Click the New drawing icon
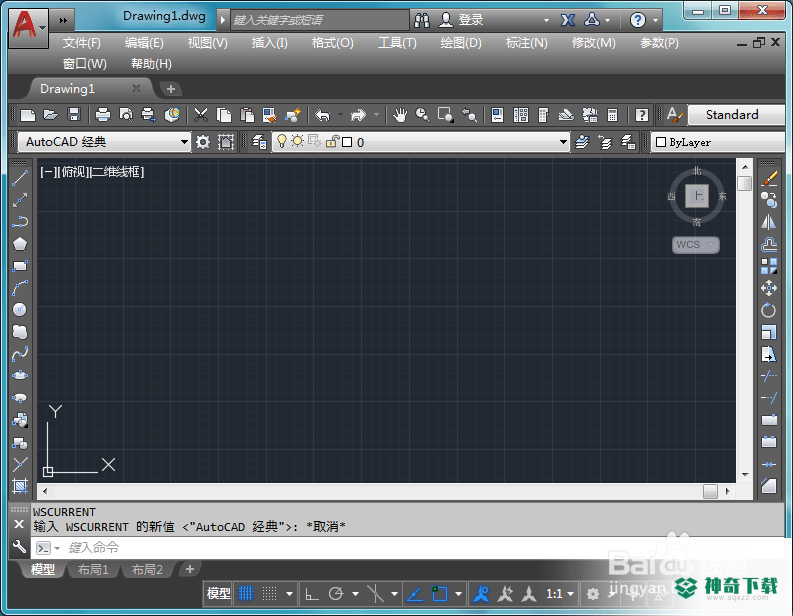Screen dimensions: 793x616 pos(28,115)
